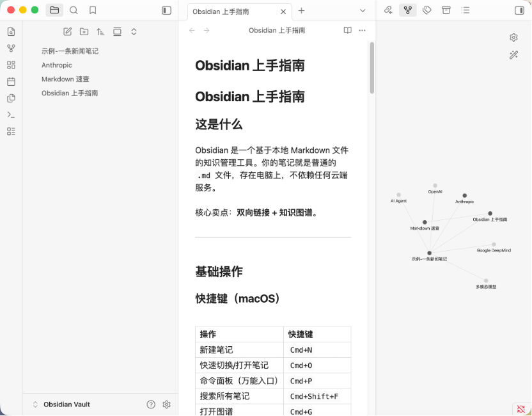
Task: Open the file explorer folder icon
Action: pos(54,10)
